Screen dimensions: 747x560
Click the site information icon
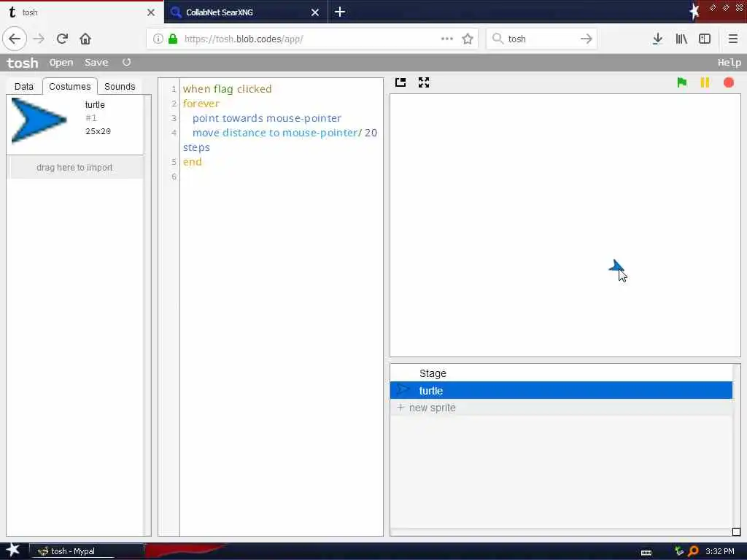158,39
